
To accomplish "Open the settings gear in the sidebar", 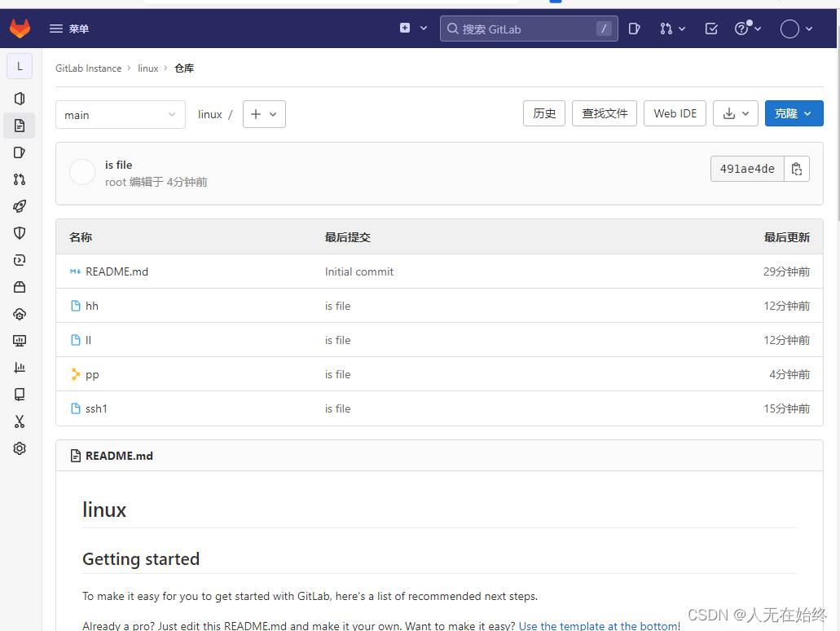I will click(x=20, y=448).
